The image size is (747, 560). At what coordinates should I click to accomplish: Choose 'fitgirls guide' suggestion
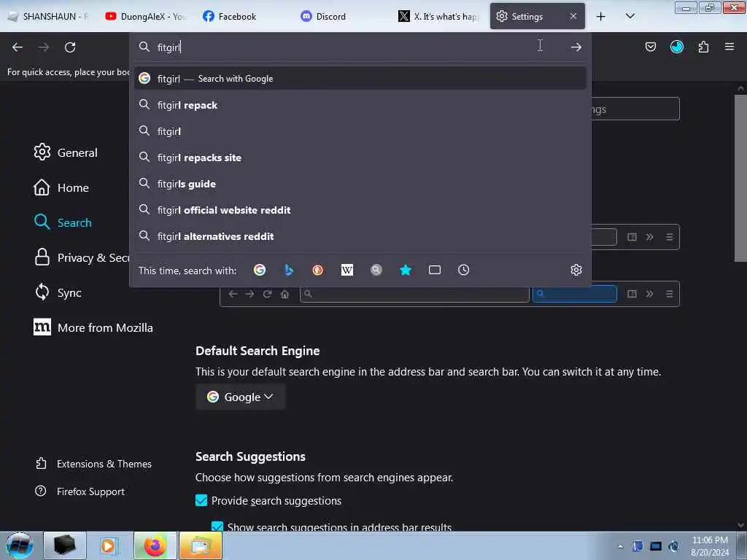[360, 183]
